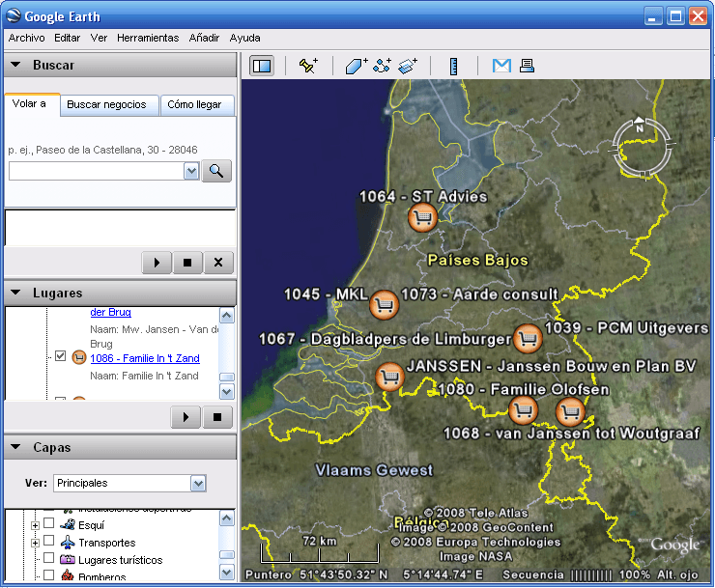Click Capas list scroll up arrow
This screenshot has width=715, height=588.
pos(227,518)
